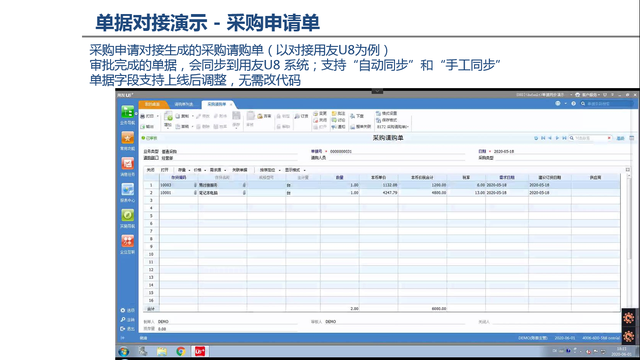
Task: Click the 输出 export toolbar icon
Action: [142, 127]
